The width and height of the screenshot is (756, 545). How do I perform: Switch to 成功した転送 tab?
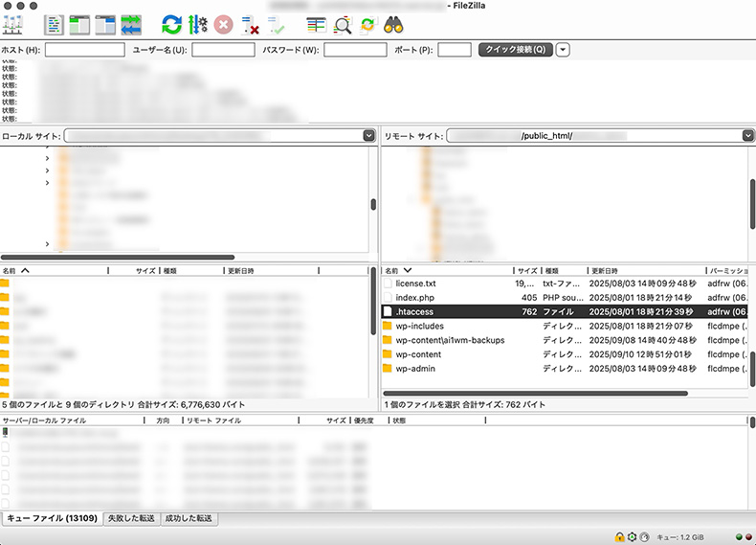189,518
